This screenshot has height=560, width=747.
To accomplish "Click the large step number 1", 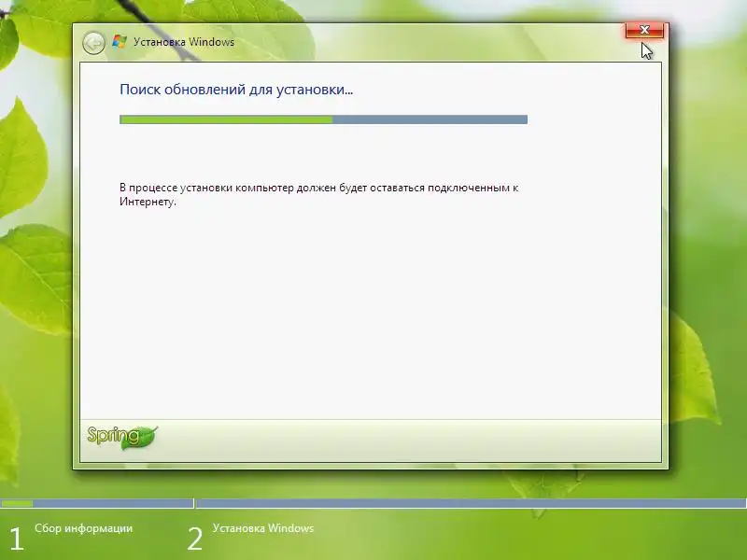I will (17, 539).
